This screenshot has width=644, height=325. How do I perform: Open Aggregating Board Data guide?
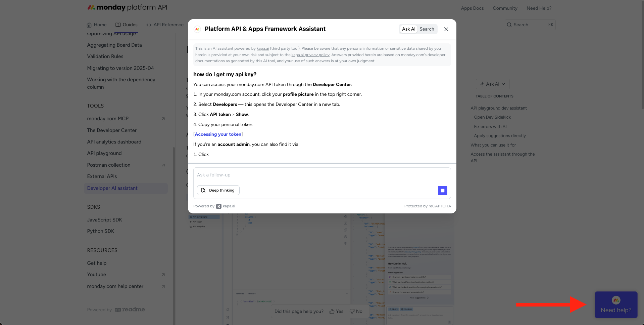point(114,45)
